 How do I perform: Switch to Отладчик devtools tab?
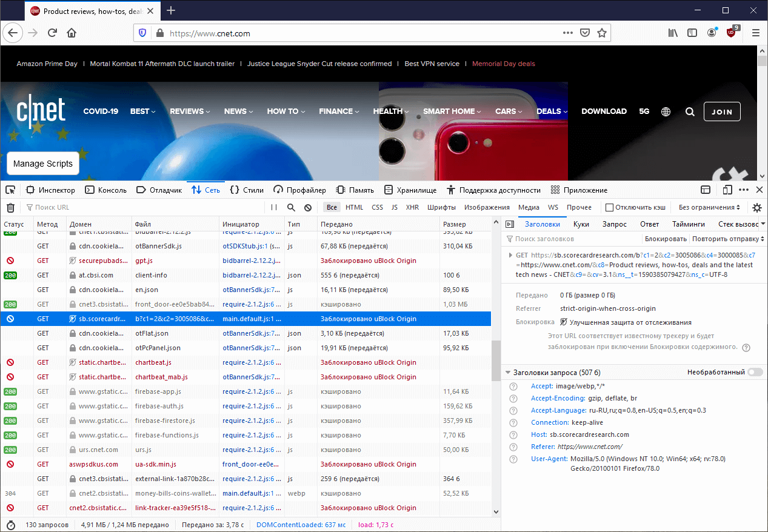pyautogui.click(x=159, y=190)
